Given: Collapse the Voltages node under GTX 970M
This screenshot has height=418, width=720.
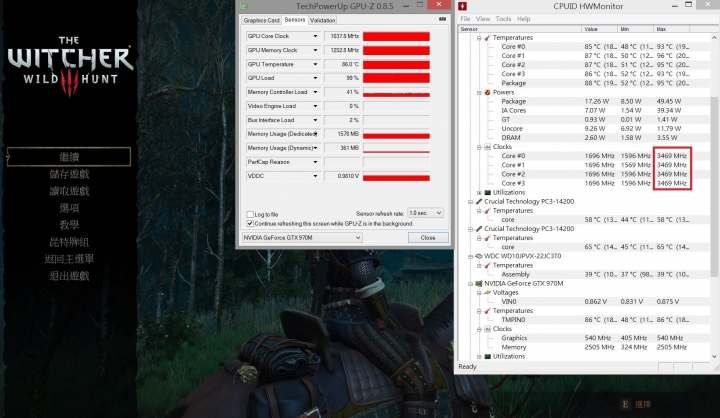Looking at the screenshot, I should [479, 293].
